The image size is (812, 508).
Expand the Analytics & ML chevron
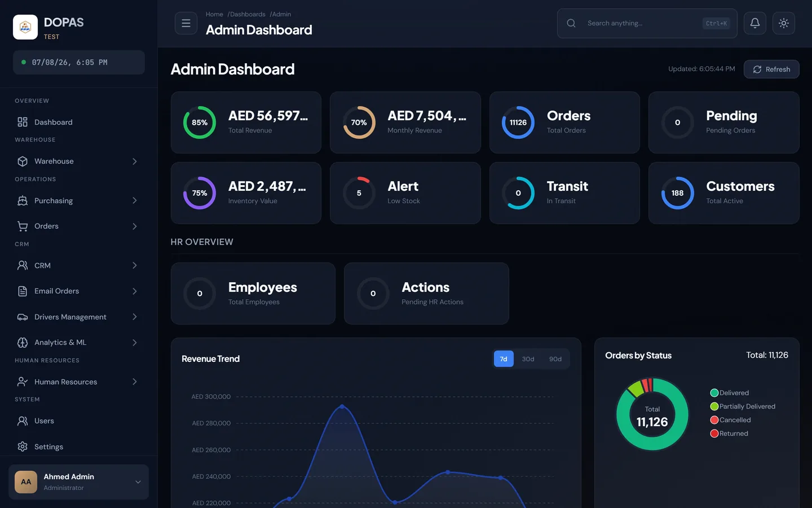[x=135, y=343]
